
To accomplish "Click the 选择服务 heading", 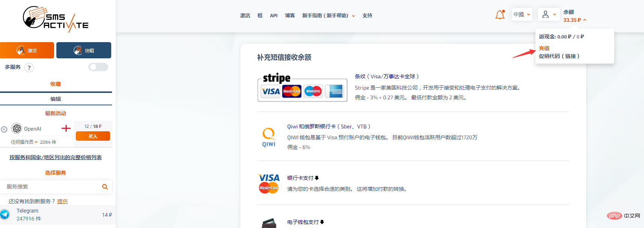I will pyautogui.click(x=56, y=173).
